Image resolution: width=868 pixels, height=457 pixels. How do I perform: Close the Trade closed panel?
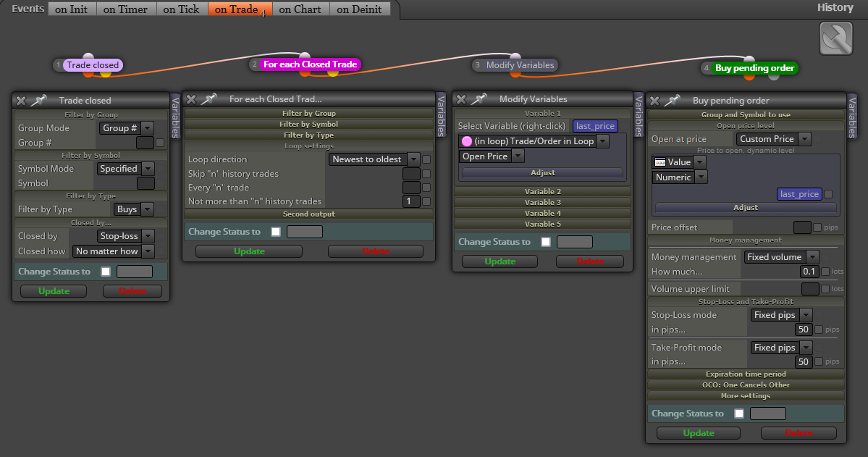21,100
